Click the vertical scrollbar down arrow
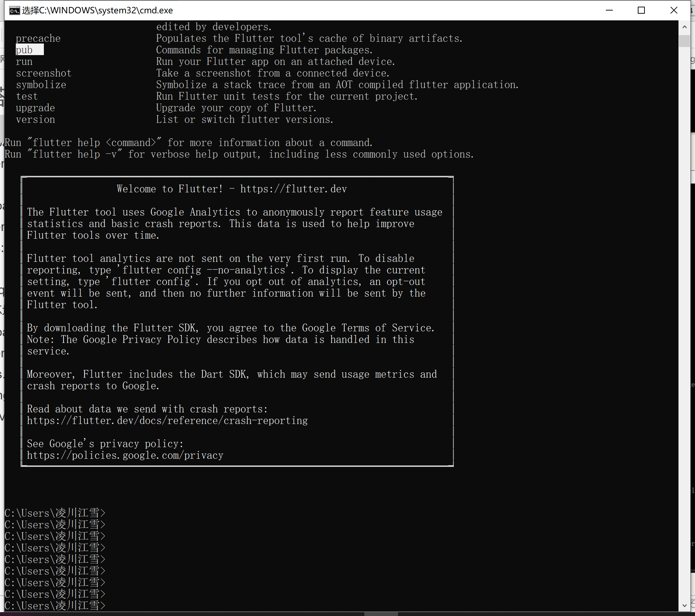Screen dimensions: 695x616 click(684, 605)
